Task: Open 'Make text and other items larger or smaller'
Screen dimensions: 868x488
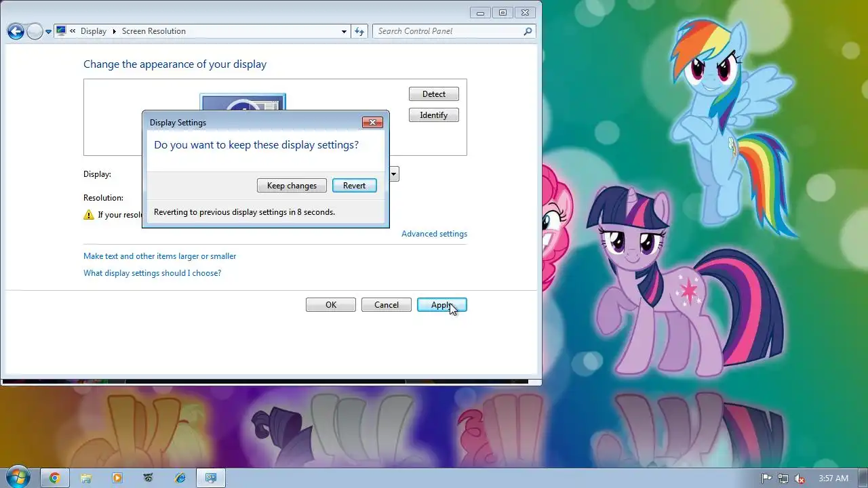Action: [160, 256]
